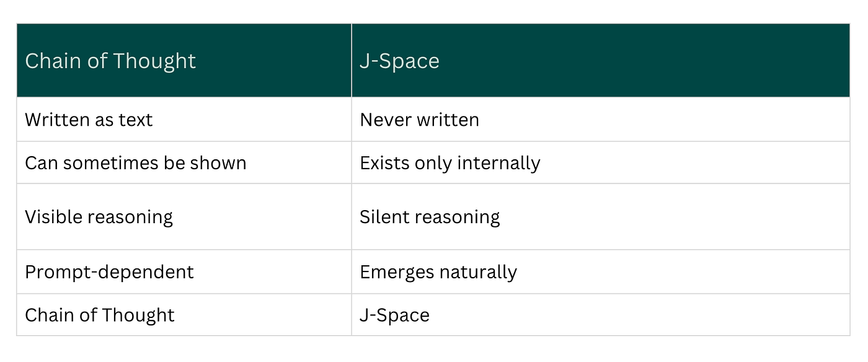This screenshot has height=362, width=868.
Task: Select the 'Written as text' cell
Action: 184,119
